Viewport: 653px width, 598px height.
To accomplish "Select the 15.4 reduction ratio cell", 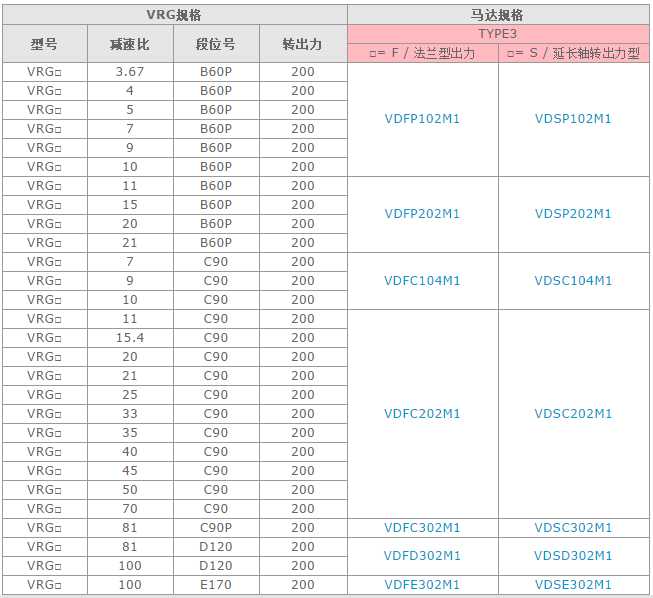I will coord(130,338).
